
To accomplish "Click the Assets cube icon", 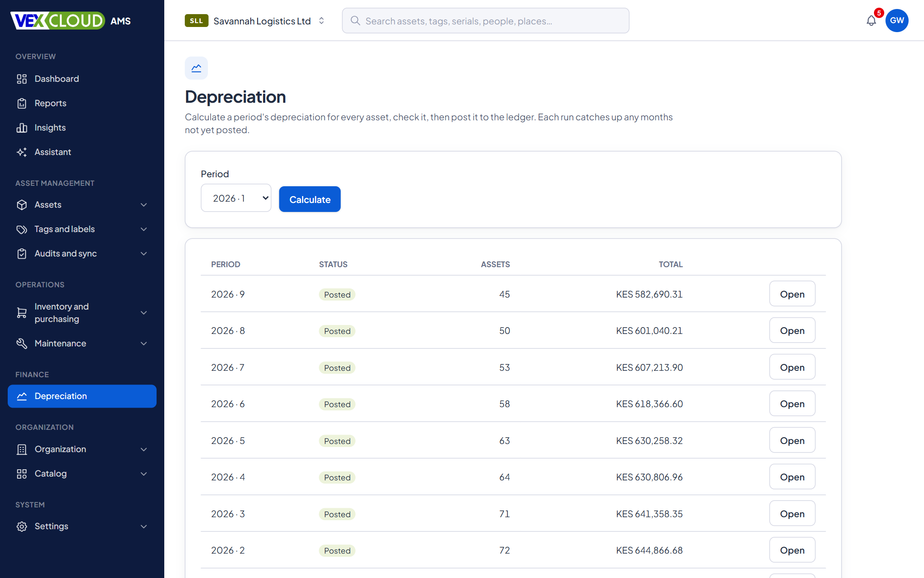I will [22, 205].
